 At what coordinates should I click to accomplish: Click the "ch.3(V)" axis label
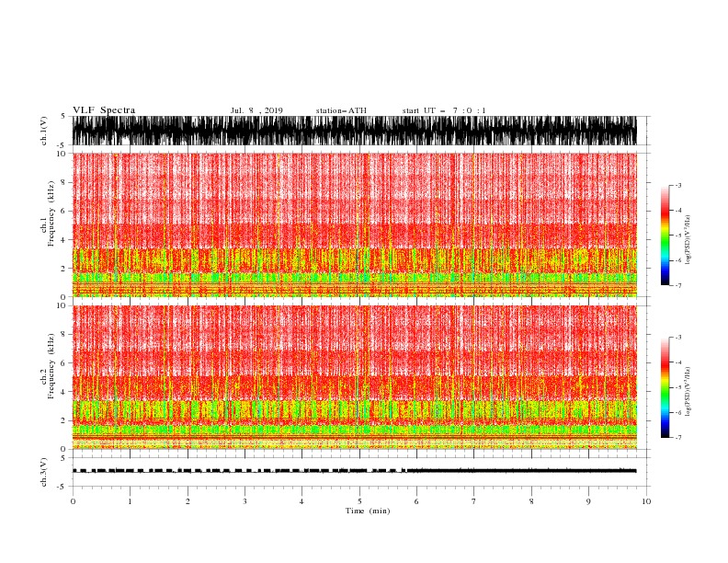point(44,472)
